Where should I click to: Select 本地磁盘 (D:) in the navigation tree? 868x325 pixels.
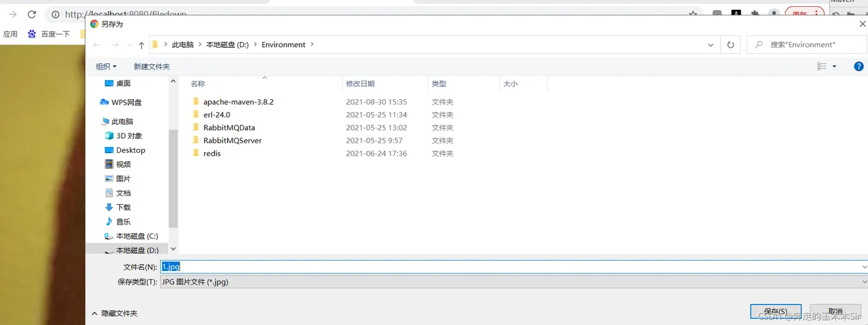137,251
